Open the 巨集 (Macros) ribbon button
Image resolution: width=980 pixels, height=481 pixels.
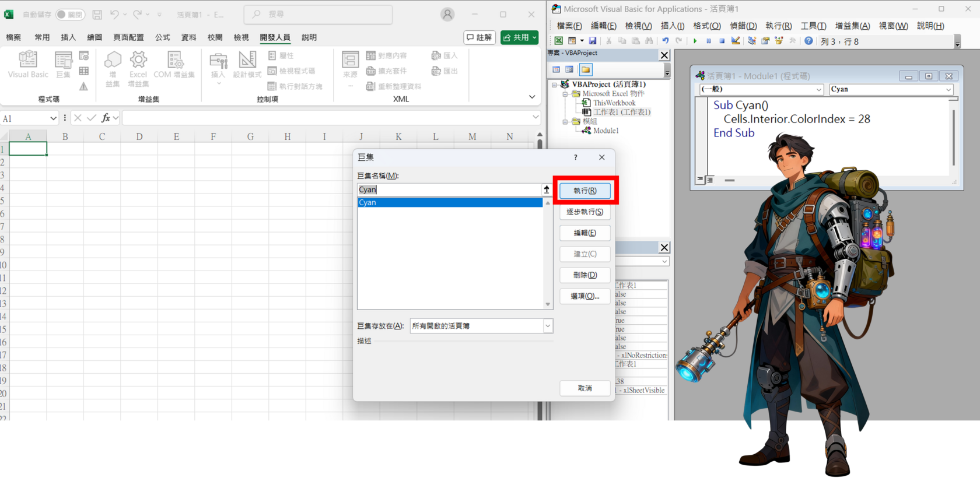[63, 64]
